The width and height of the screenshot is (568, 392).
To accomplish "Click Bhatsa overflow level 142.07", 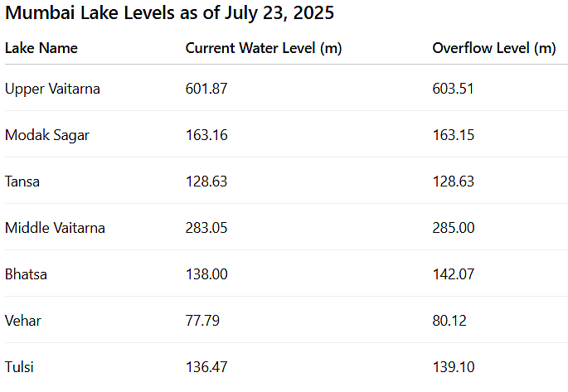I will [x=454, y=274].
